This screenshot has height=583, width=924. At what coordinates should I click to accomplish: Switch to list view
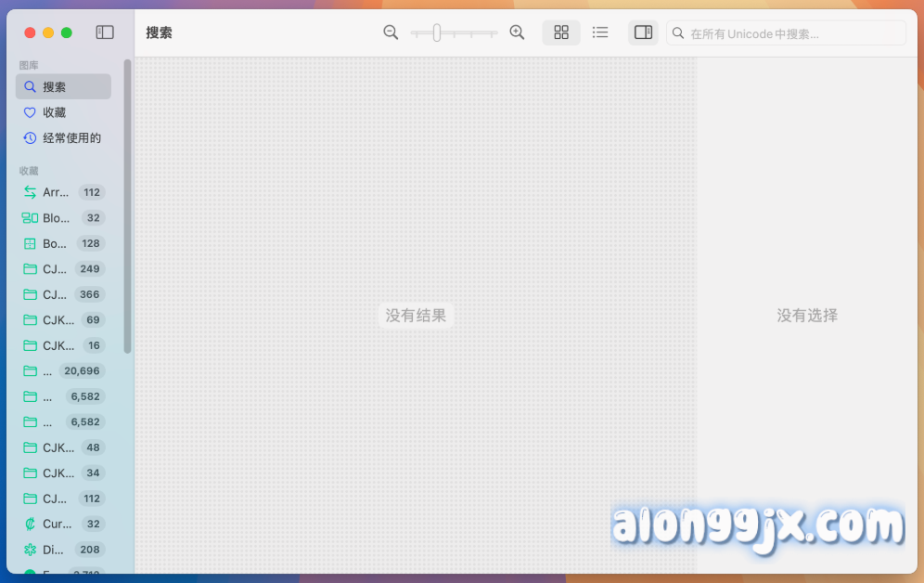pos(600,32)
